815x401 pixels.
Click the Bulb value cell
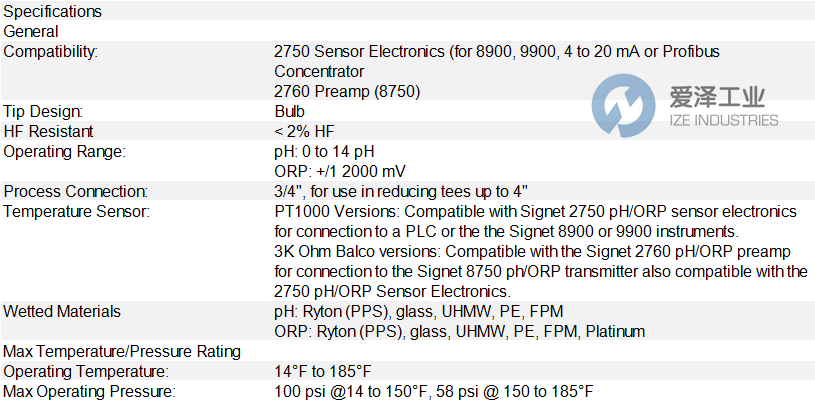(x=290, y=111)
